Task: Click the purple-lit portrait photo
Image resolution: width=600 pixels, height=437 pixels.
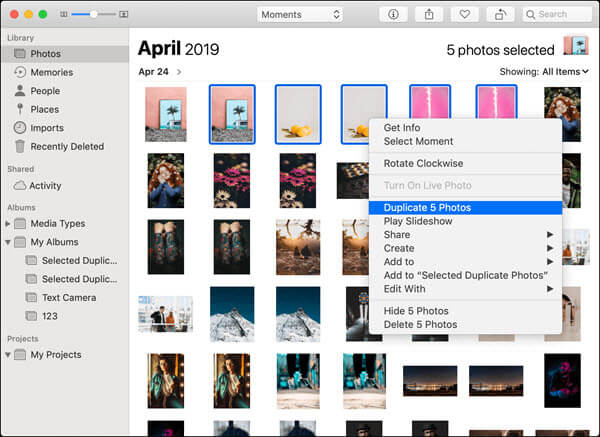Action: 562,381
